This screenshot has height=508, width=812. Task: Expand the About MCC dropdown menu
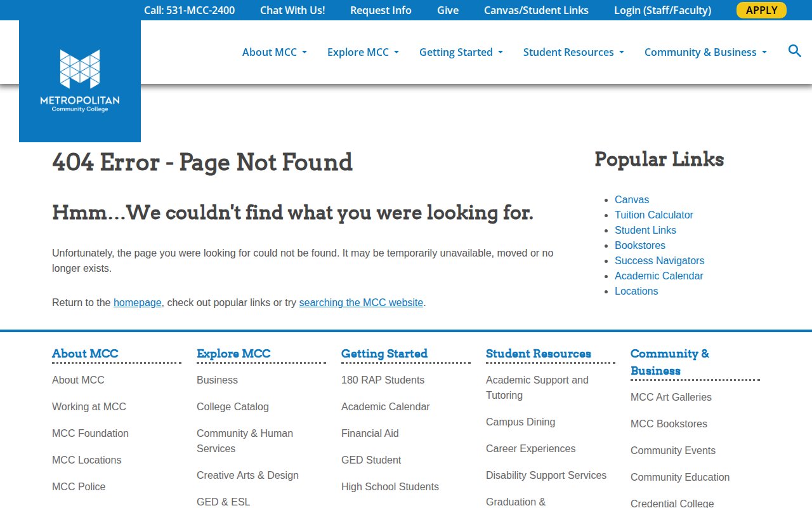tap(274, 52)
